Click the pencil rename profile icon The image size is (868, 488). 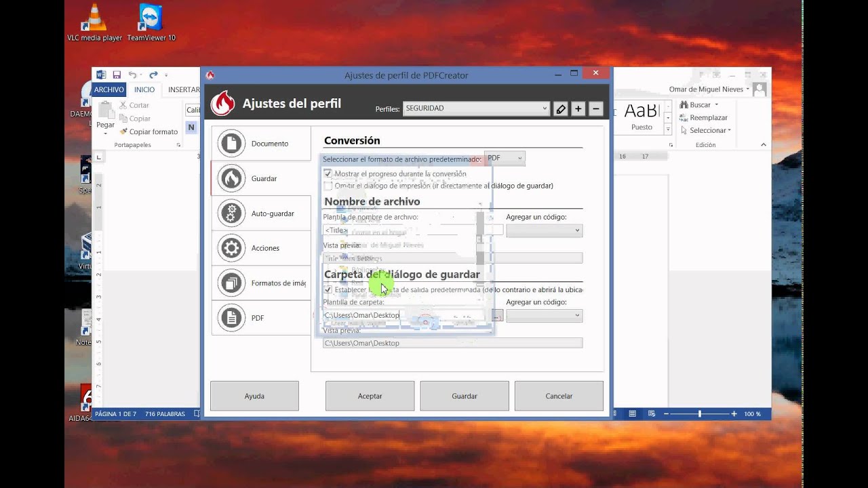pos(560,108)
